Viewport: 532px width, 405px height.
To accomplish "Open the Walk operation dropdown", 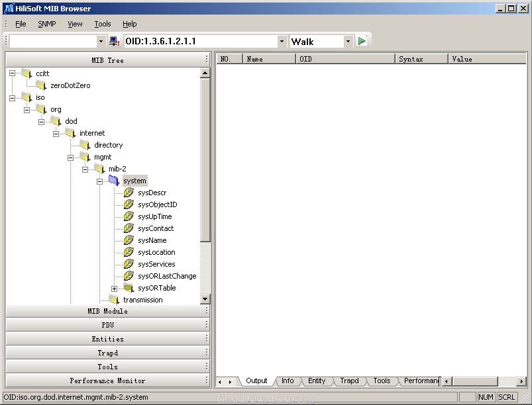I will pyautogui.click(x=348, y=41).
